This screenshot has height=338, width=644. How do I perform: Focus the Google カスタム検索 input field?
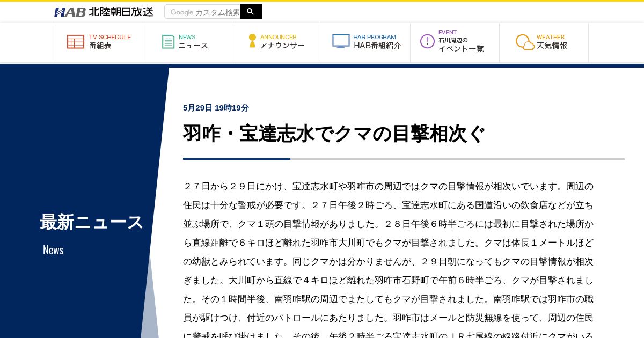click(202, 12)
